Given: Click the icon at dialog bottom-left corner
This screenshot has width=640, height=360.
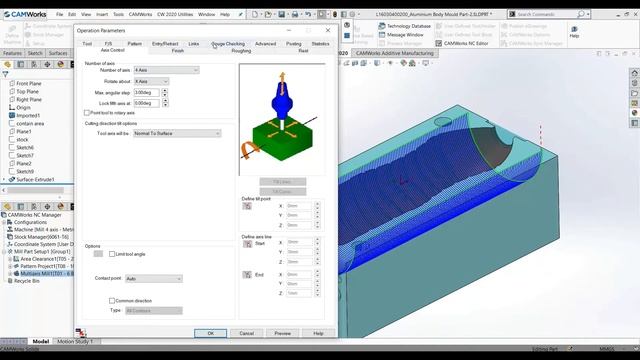Looking at the screenshot, I should [x=80, y=332].
